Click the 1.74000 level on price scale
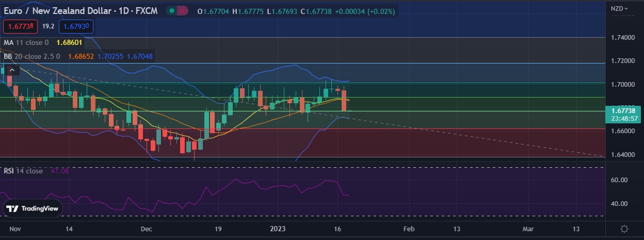 point(622,38)
